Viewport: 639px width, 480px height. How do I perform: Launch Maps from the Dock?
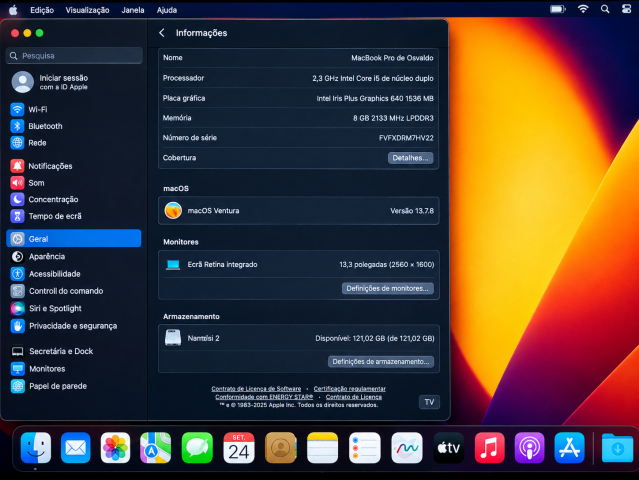(x=155, y=448)
